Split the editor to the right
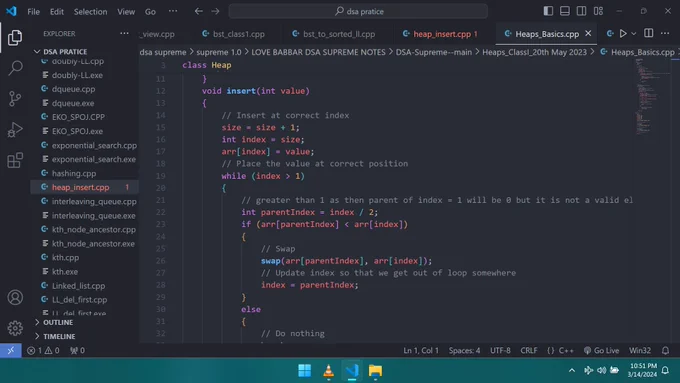This screenshot has height=383, width=680. click(648, 33)
